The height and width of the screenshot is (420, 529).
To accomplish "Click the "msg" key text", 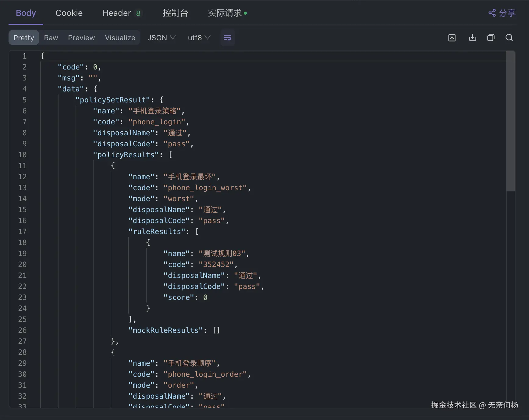I will pyautogui.click(x=69, y=78).
